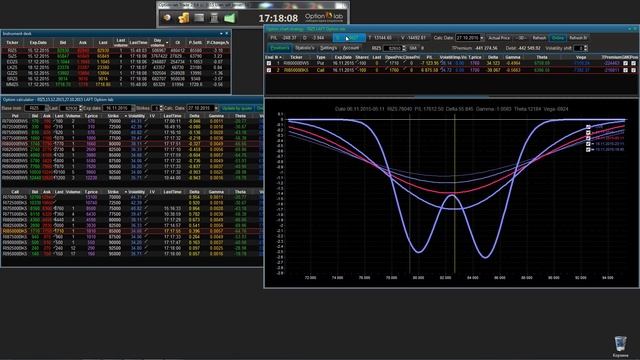Open Calc Date dropdown in Option calculator

[216, 108]
